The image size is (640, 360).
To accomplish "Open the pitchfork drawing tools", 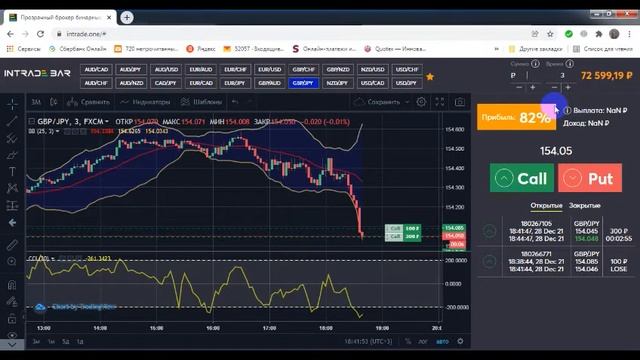I will 12,138.
